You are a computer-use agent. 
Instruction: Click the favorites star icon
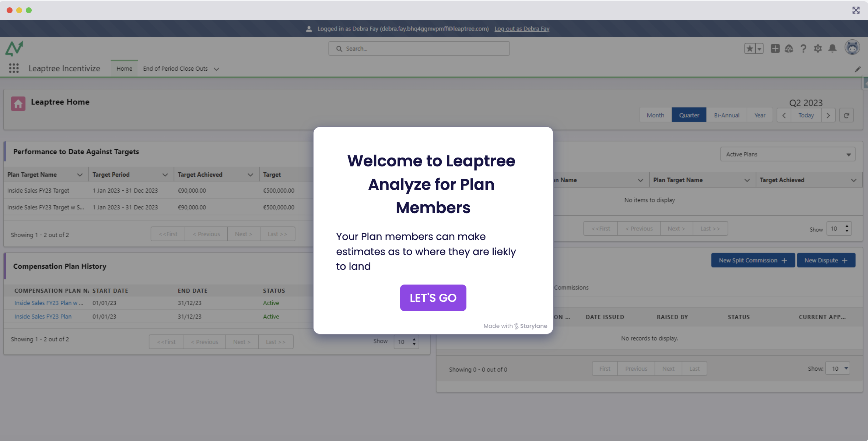(750, 49)
